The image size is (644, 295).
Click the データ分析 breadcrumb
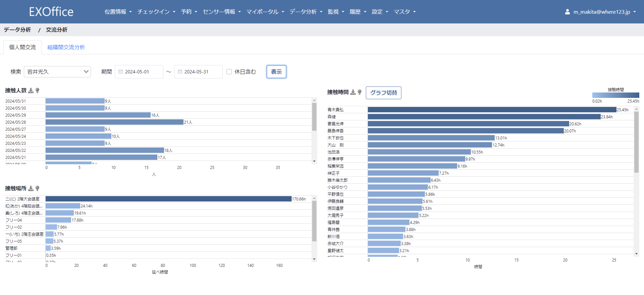(17, 30)
